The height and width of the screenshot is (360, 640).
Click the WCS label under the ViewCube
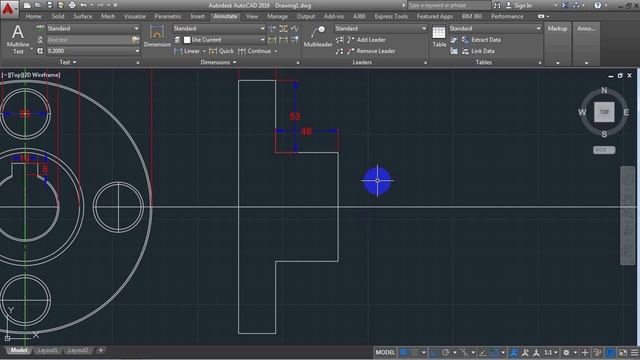point(604,150)
